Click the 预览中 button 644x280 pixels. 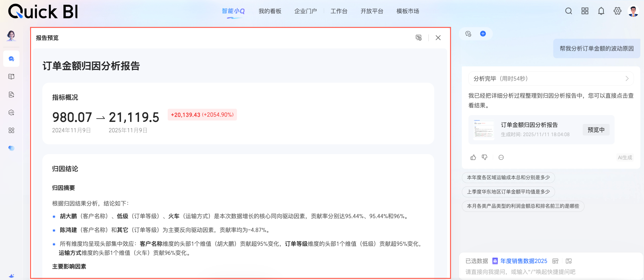click(x=596, y=130)
